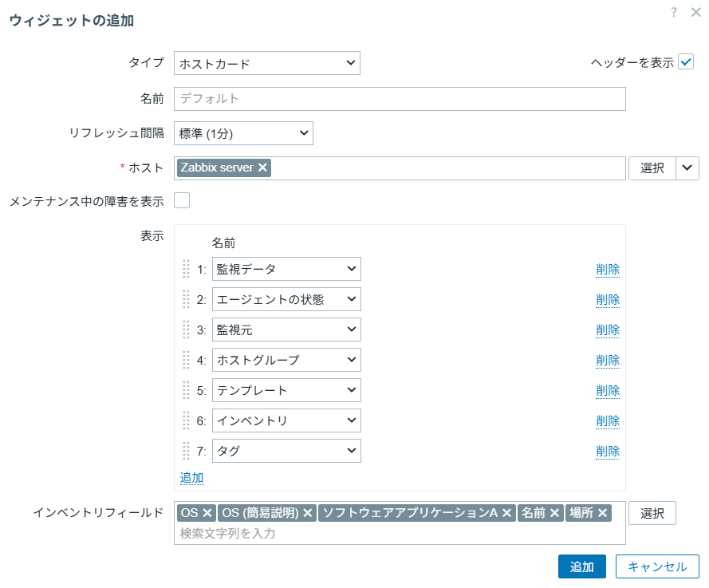
Task: Click the 名前 column header in display table
Action: coord(223,243)
